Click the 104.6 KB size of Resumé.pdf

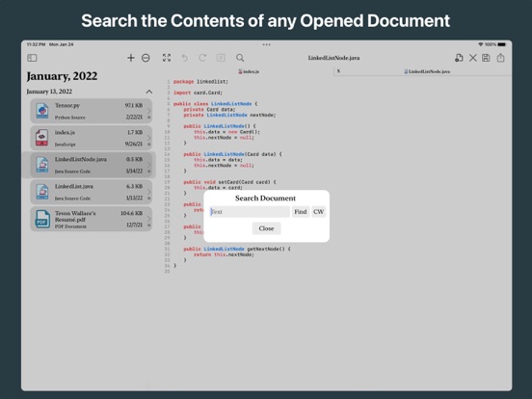tap(132, 213)
